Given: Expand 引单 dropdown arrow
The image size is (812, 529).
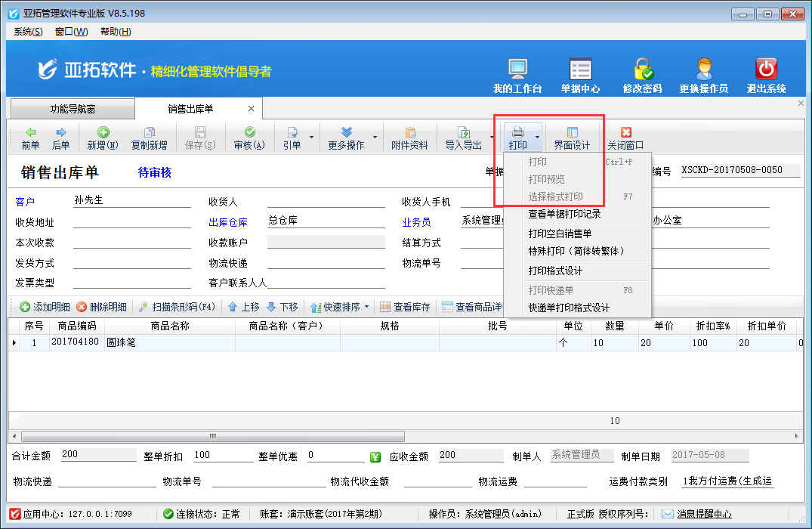Looking at the screenshot, I should (312, 138).
